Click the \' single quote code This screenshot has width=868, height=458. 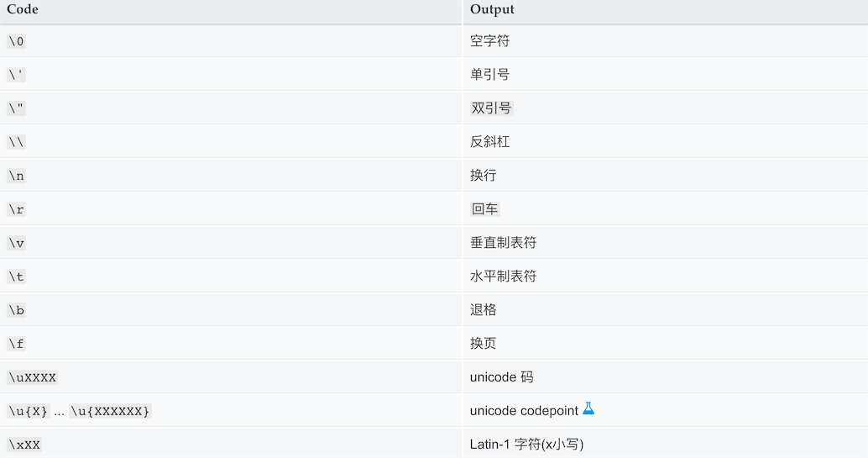[x=17, y=75]
